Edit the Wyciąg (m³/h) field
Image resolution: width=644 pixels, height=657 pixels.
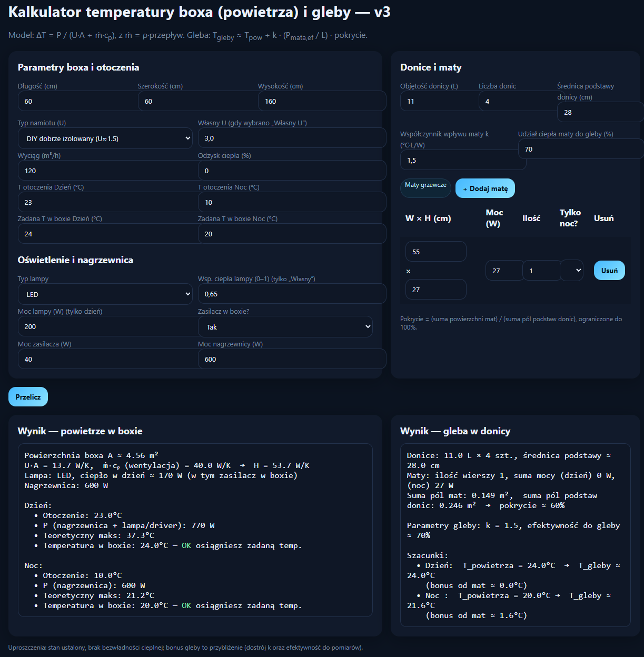tap(108, 171)
